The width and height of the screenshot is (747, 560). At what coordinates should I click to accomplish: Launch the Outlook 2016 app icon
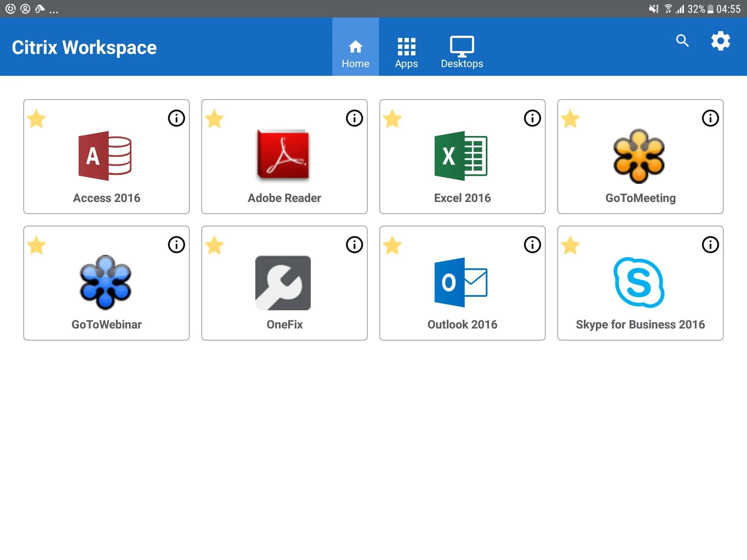point(461,283)
